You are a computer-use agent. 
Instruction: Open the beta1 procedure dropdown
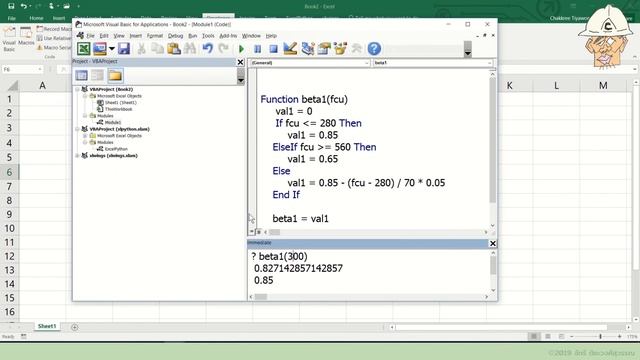coord(433,63)
